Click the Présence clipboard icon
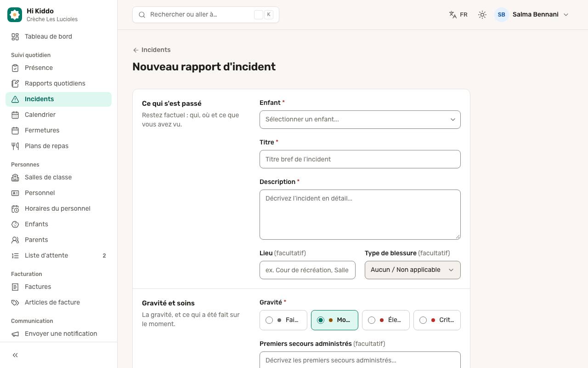The height and width of the screenshot is (368, 588). pyautogui.click(x=15, y=68)
